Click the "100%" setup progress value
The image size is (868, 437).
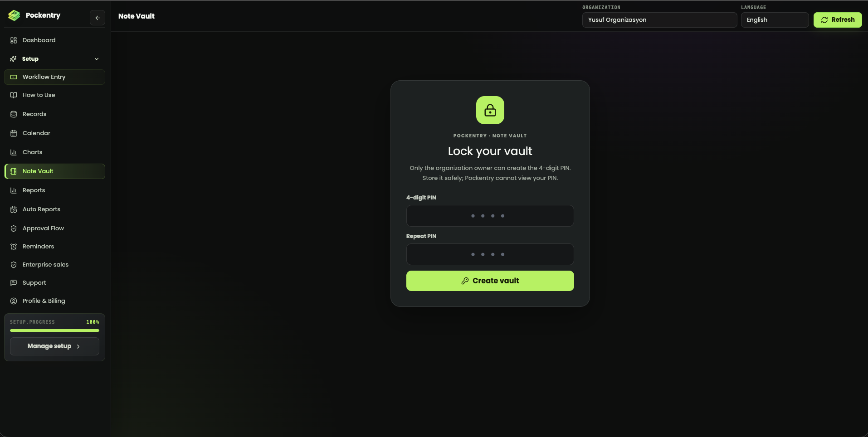click(x=93, y=322)
